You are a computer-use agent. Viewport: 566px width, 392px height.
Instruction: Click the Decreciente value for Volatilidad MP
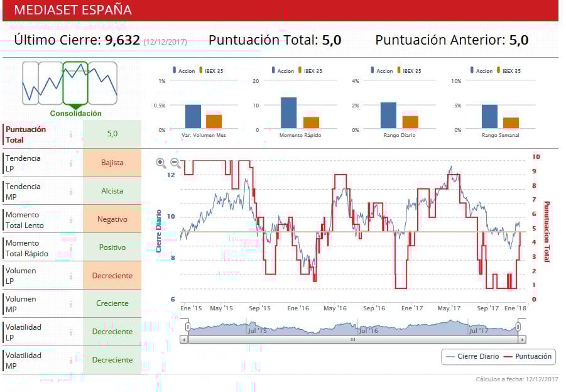coord(112,360)
